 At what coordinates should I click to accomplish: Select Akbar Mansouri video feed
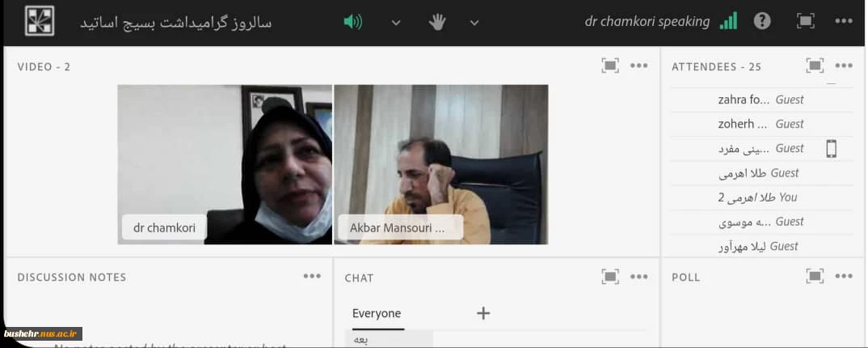[x=441, y=164]
